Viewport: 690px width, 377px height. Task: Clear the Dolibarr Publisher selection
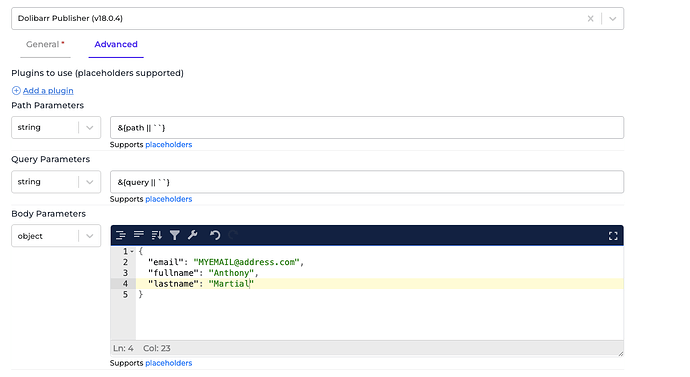point(591,18)
